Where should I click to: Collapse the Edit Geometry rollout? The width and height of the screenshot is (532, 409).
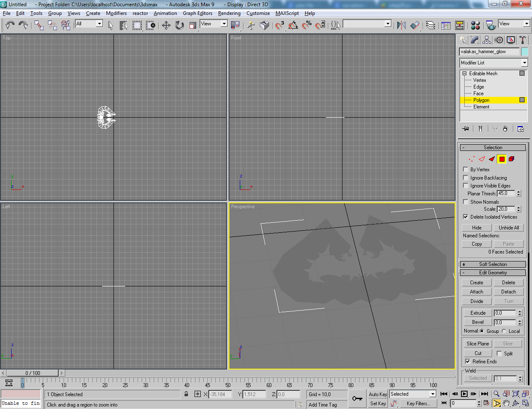click(x=493, y=273)
